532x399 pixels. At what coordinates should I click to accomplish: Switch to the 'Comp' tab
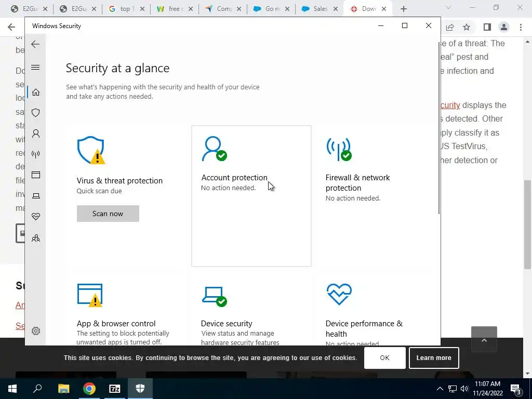[x=223, y=9]
